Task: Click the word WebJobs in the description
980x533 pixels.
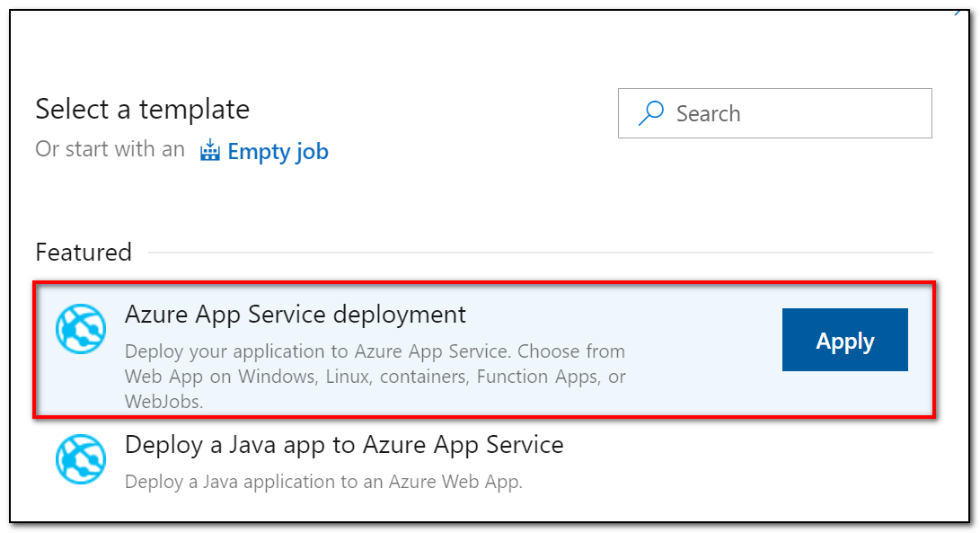Action: pyautogui.click(x=163, y=401)
